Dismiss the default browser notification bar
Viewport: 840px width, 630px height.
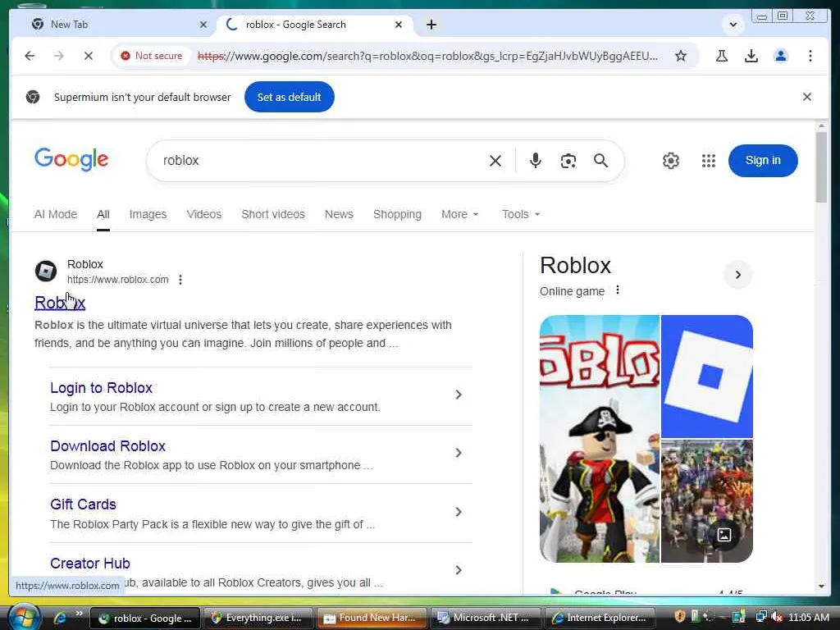pos(807,97)
